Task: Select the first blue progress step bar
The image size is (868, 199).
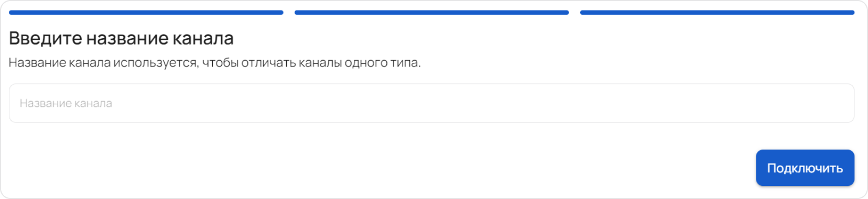Action: [146, 13]
